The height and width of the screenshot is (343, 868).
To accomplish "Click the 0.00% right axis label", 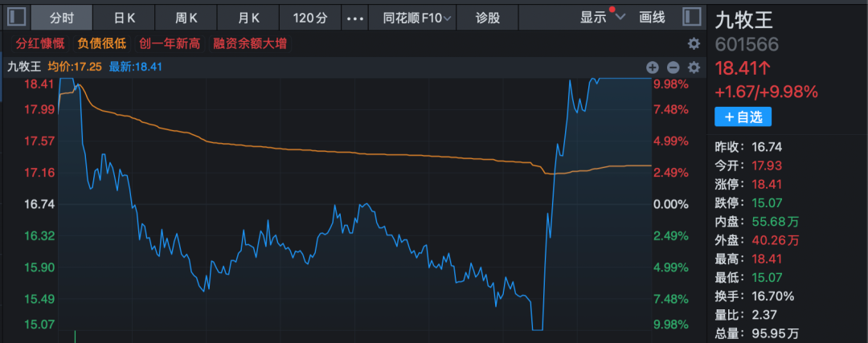I will (671, 205).
